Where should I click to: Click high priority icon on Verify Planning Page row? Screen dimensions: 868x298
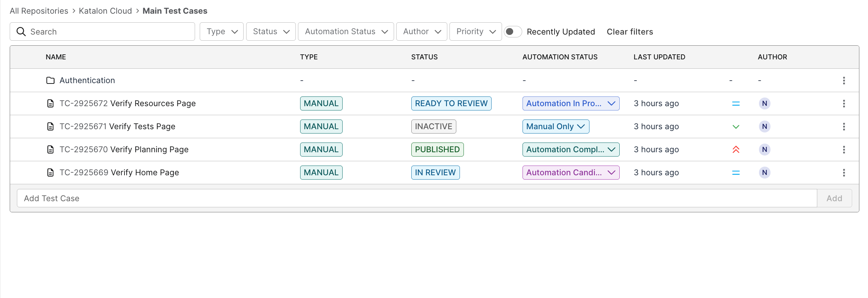736,149
